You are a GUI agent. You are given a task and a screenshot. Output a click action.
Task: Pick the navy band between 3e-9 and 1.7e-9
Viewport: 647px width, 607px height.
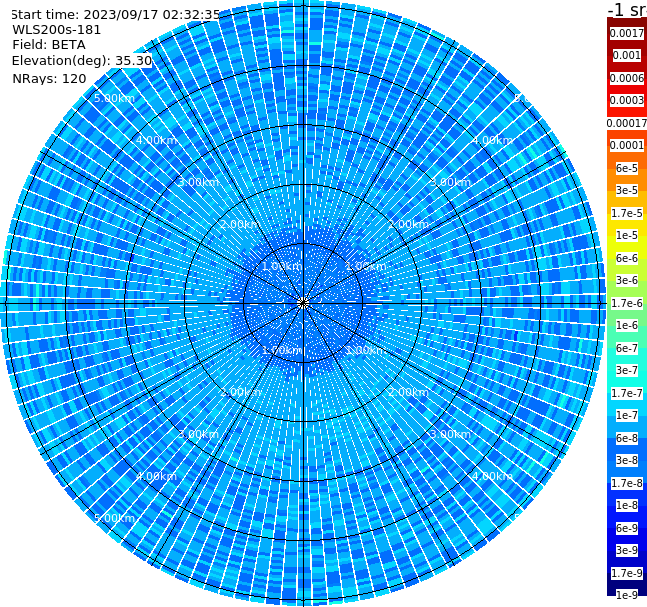pos(627,562)
